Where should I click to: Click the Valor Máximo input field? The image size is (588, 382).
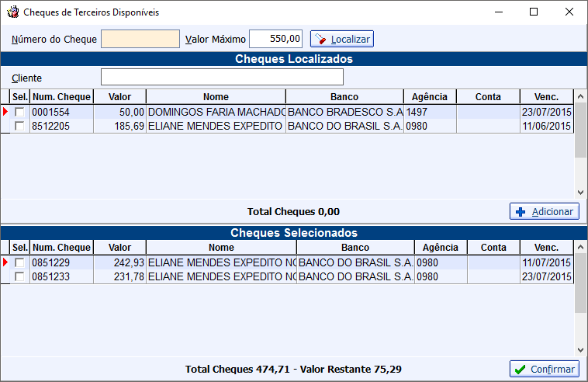[x=275, y=39]
